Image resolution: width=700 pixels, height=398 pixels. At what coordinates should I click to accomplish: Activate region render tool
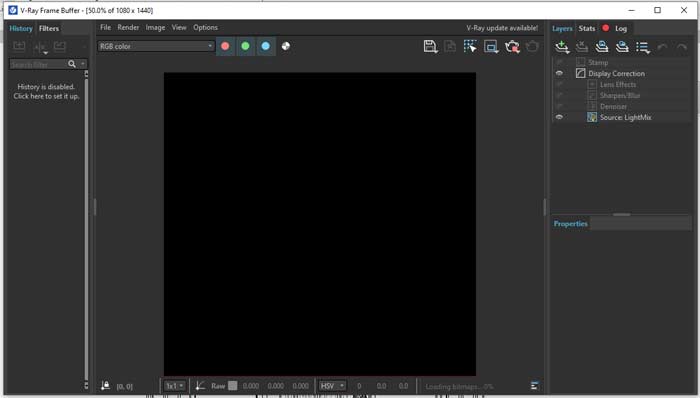coord(491,46)
